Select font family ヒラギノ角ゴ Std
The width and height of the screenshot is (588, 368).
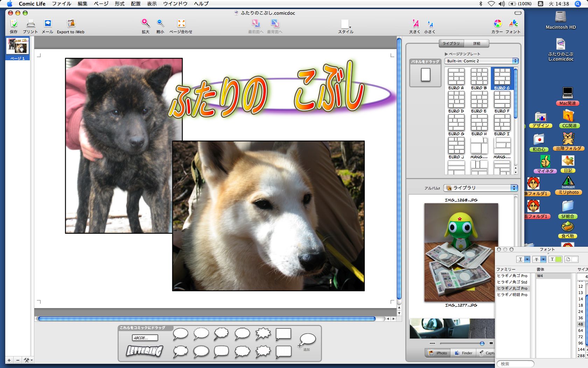point(512,282)
